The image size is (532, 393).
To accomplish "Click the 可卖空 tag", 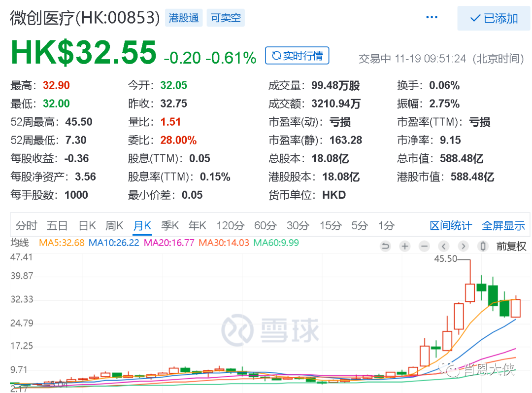I will [226, 18].
